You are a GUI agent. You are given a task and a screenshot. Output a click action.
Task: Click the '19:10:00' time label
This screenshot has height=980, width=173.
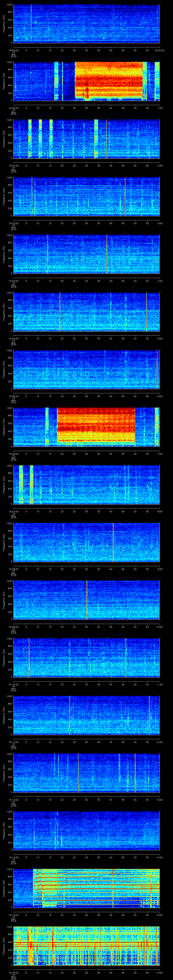pos(13,684)
